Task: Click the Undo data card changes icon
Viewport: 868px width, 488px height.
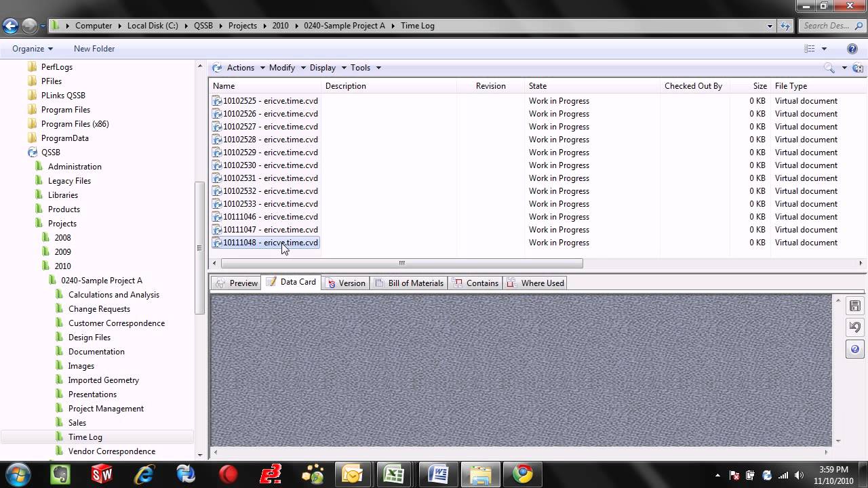Action: tap(854, 328)
